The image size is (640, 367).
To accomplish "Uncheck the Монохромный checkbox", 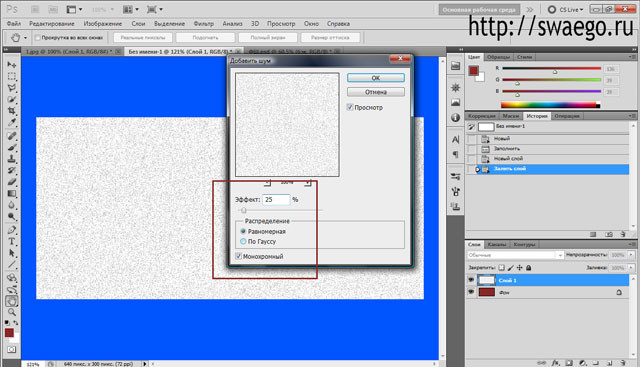I will coord(239,256).
